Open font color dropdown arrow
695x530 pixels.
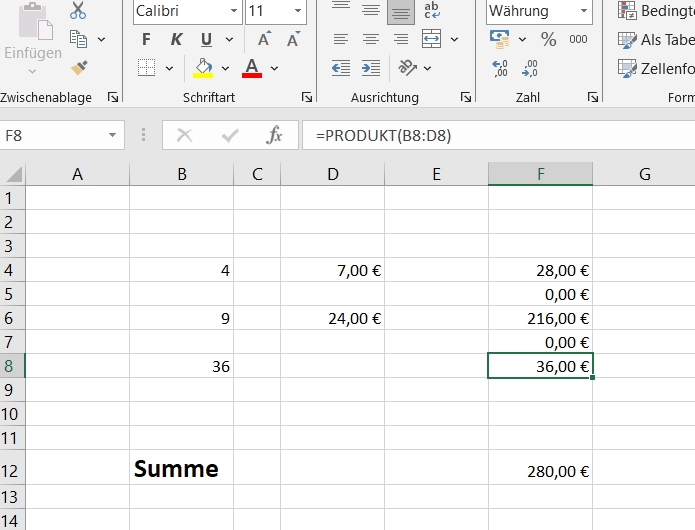pyautogui.click(x=274, y=68)
